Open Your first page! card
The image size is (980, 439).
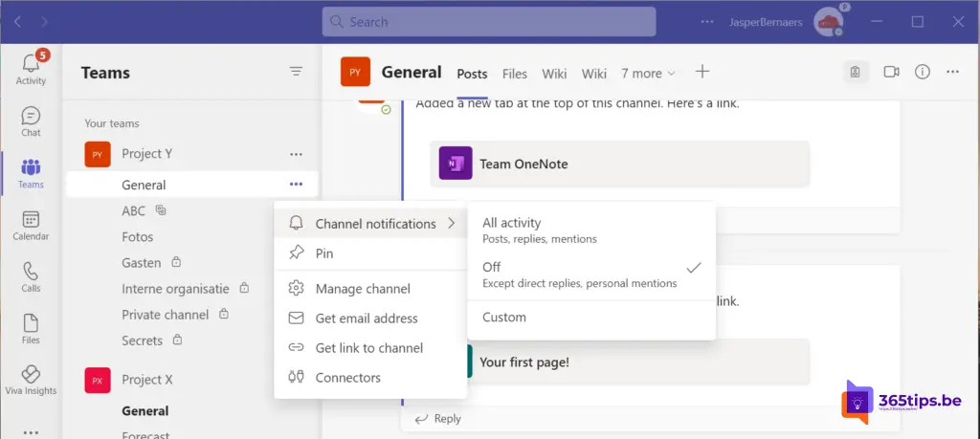pos(637,362)
